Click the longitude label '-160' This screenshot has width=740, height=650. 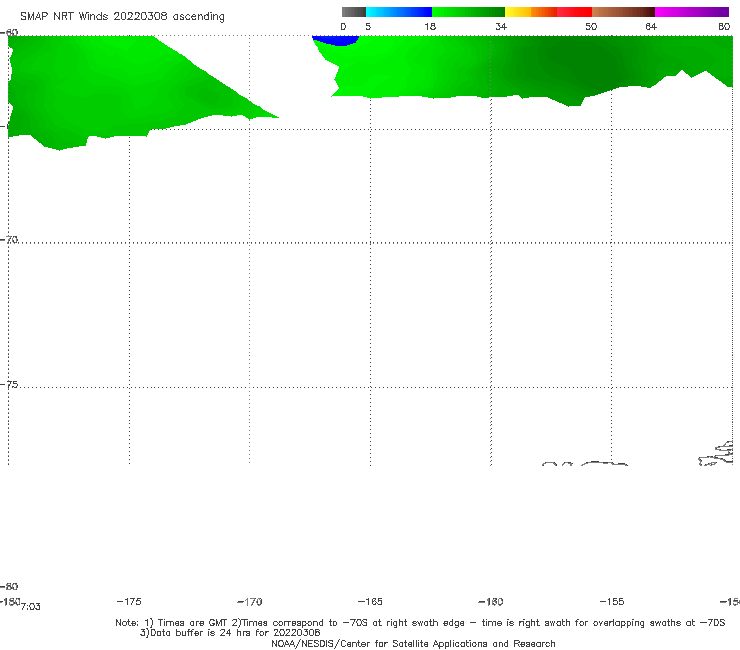[491, 601]
